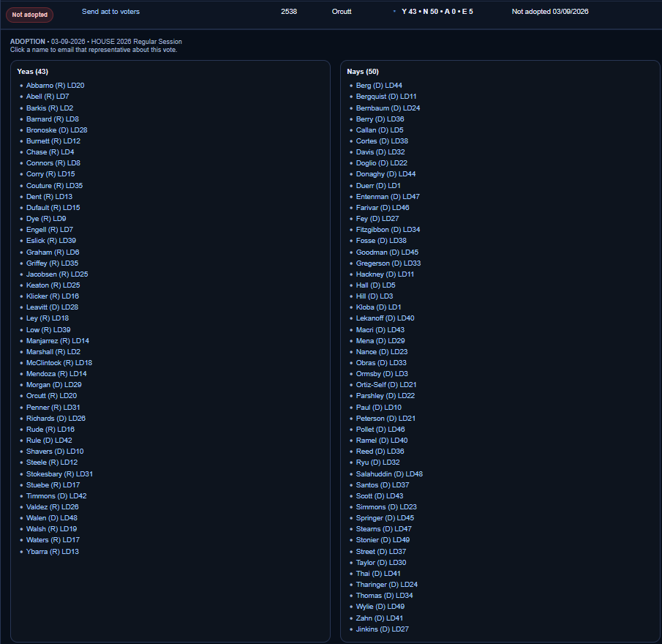Email Taylor (D) LD30

(381, 563)
